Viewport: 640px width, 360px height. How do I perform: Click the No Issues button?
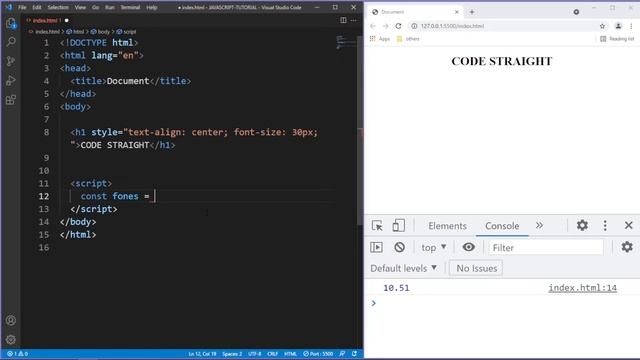tap(476, 268)
